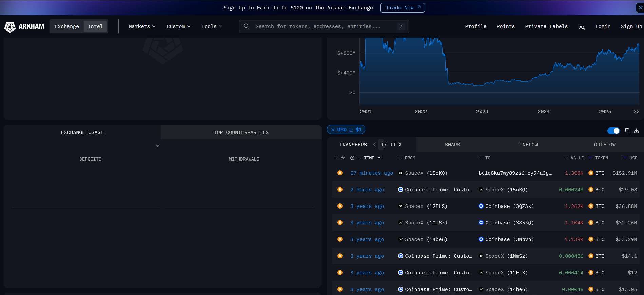644x295 pixels.
Task: Click the Login link
Action: point(603,26)
